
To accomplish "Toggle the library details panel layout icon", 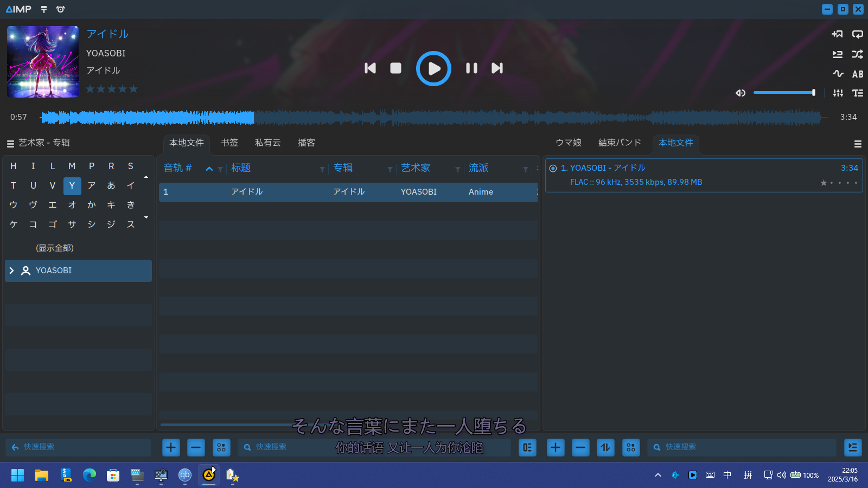I will pyautogui.click(x=527, y=447).
